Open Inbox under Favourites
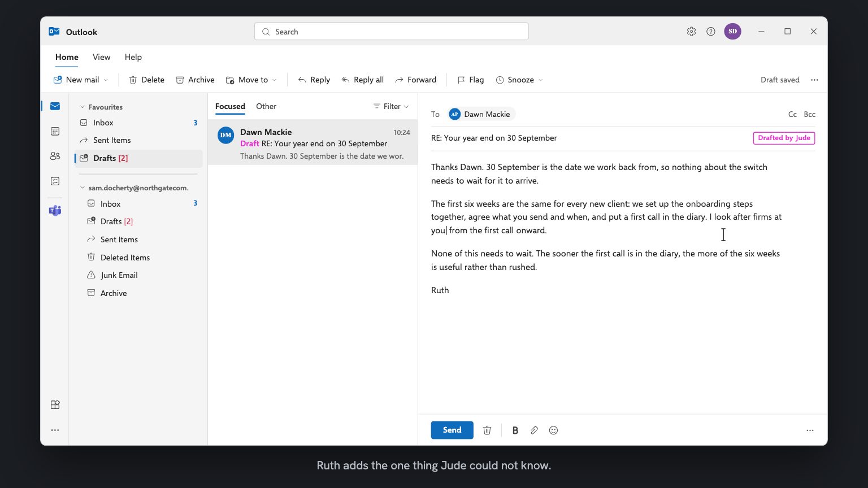The width and height of the screenshot is (868, 488). click(138, 123)
